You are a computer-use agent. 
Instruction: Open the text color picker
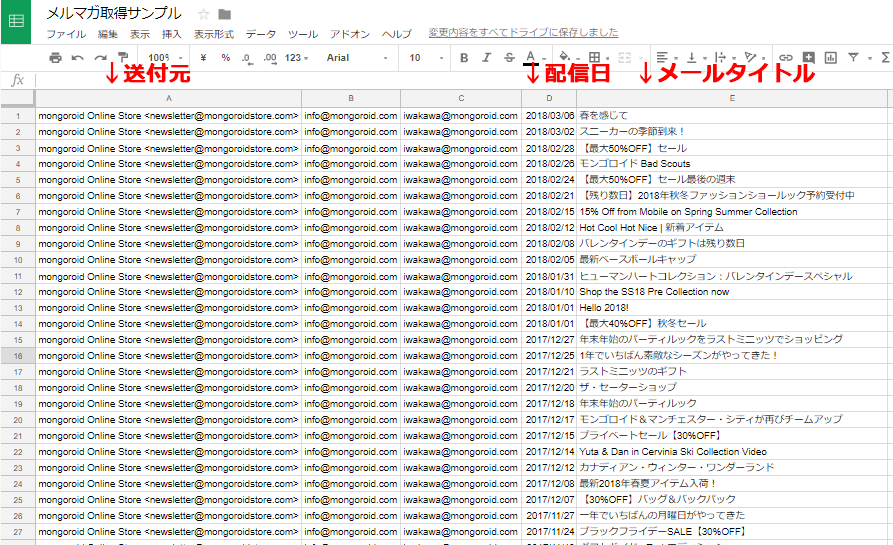click(532, 57)
